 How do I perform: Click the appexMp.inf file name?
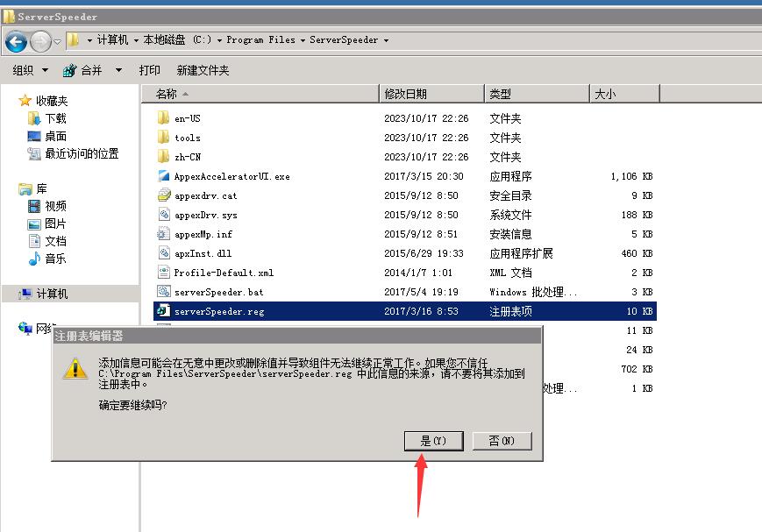[203, 234]
